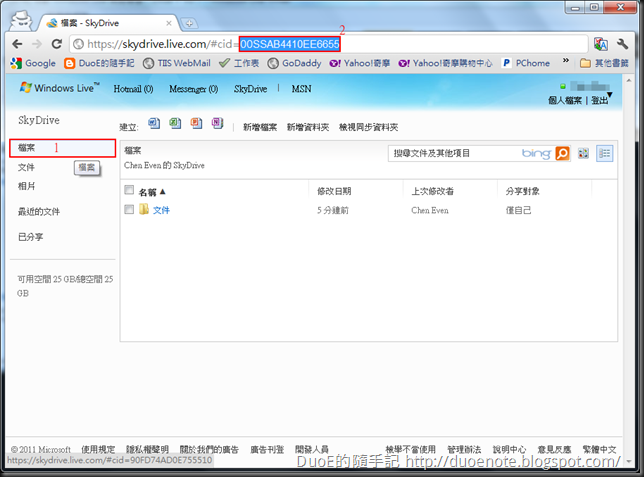The image size is (644, 477).
Task: Open the 說明中心 footer link
Action: (x=509, y=449)
